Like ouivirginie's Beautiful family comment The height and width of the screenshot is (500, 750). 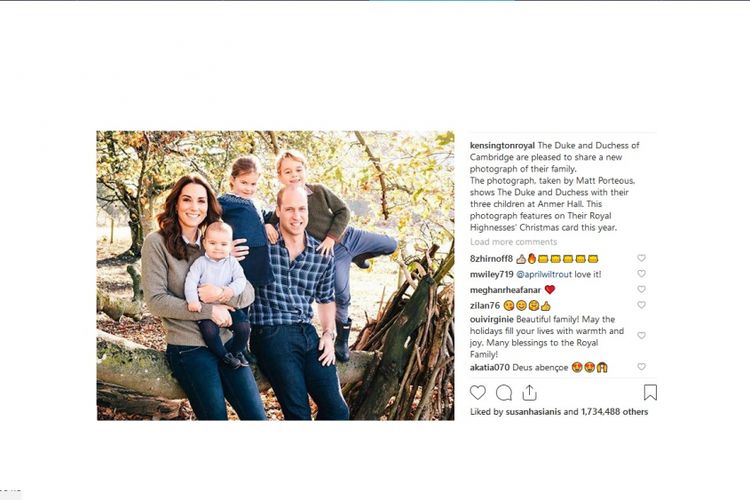coord(641,336)
